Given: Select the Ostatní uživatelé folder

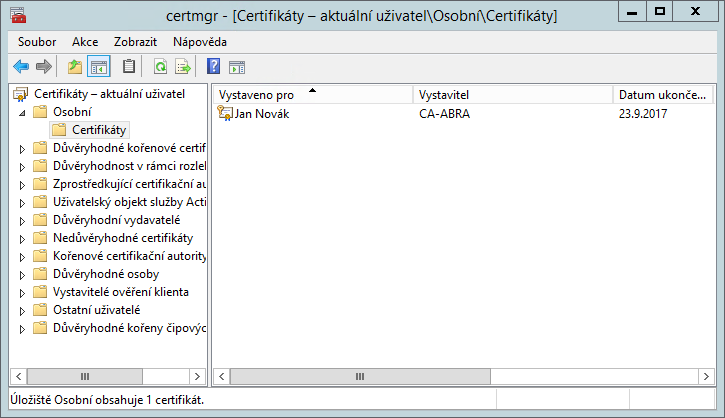Looking at the screenshot, I should (x=96, y=310).
